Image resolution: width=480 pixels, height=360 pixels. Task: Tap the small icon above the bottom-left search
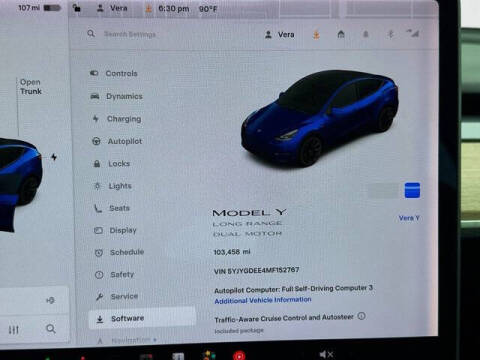point(50,301)
